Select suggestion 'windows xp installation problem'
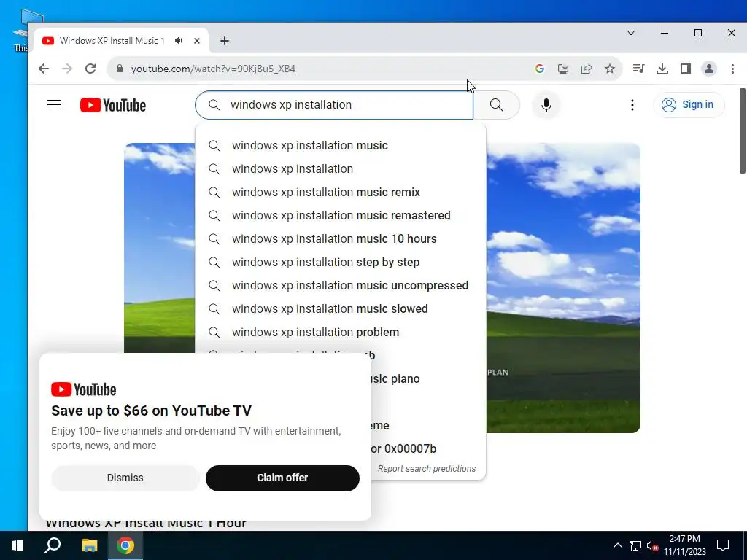The height and width of the screenshot is (560, 747). point(341,332)
